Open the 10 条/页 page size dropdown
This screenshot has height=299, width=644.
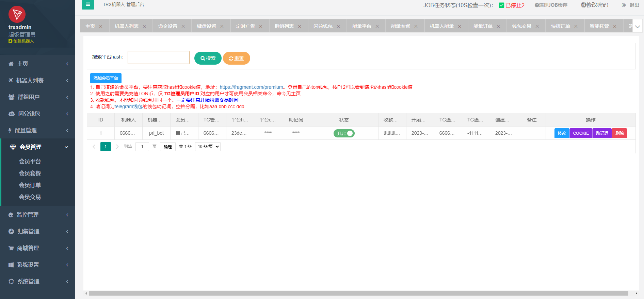208,147
